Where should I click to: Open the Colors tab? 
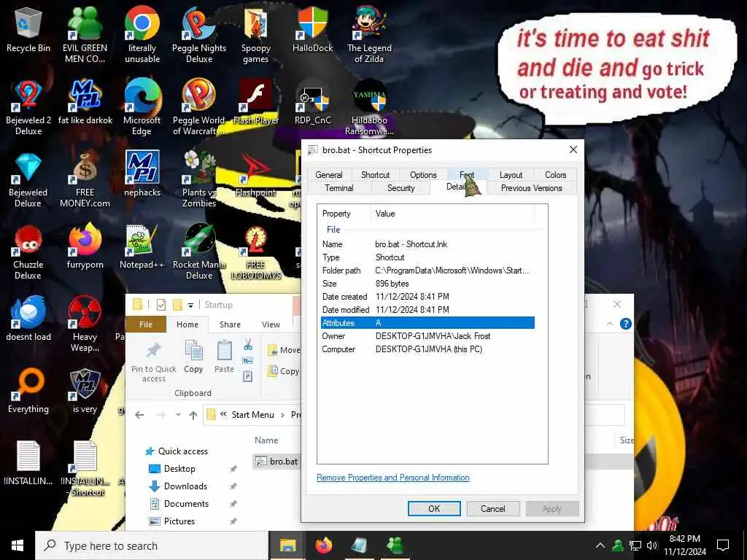(555, 175)
